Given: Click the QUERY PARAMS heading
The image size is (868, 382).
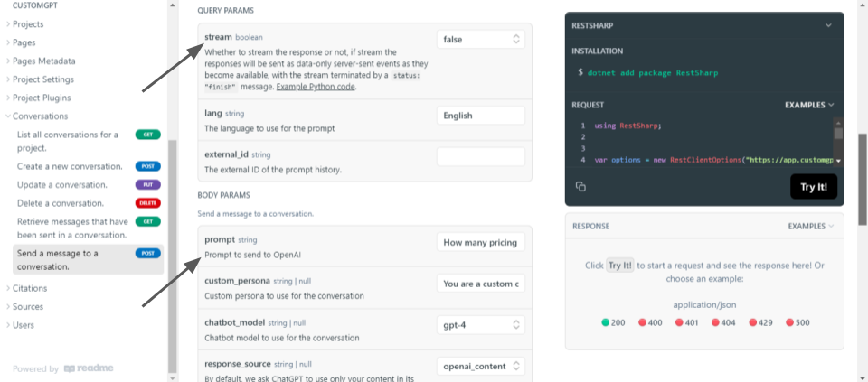Looking at the screenshot, I should point(226,11).
